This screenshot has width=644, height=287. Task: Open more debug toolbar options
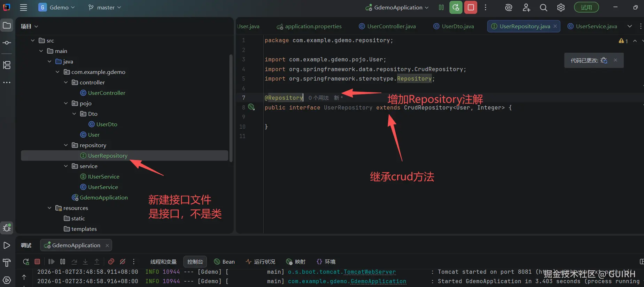tap(134, 262)
